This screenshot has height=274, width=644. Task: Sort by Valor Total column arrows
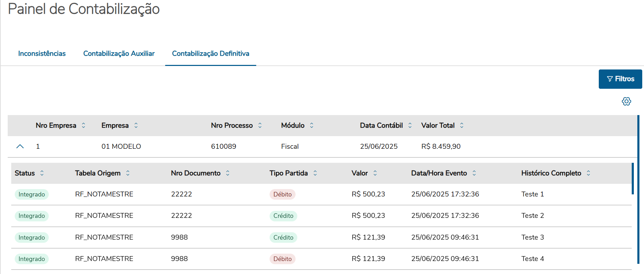tap(462, 125)
